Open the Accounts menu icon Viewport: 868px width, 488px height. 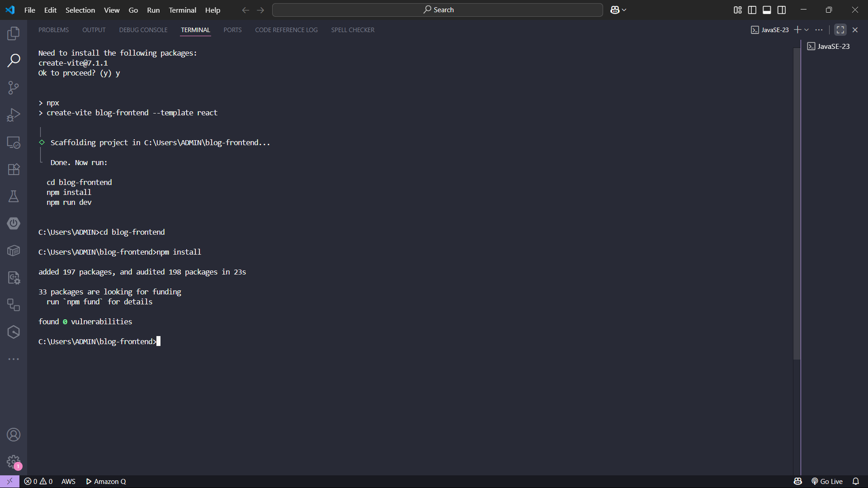tap(14, 435)
